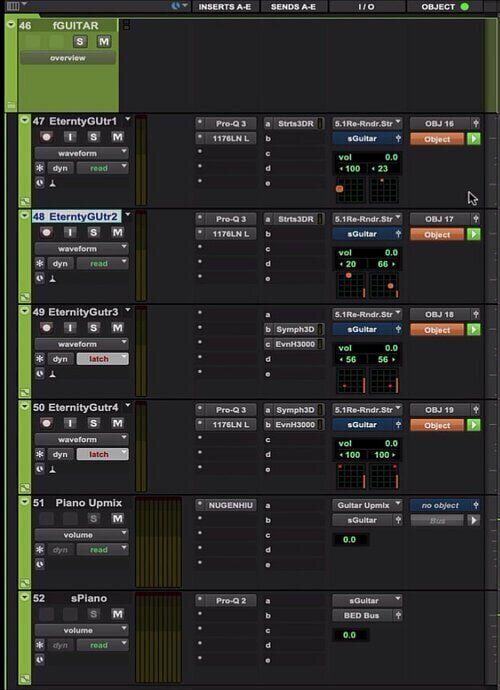Solo the EterntyGUtr1 track

[x=93, y=137]
